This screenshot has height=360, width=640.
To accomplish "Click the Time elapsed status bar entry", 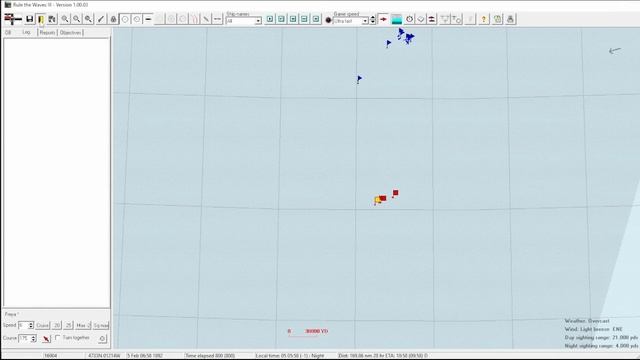I will pyautogui.click(x=210, y=356).
